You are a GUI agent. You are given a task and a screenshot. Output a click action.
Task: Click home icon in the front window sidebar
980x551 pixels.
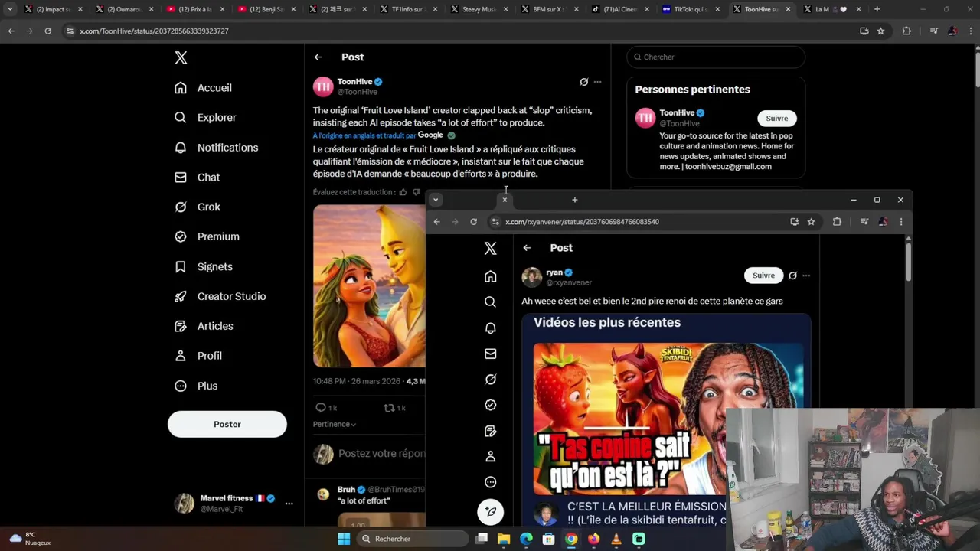pyautogui.click(x=491, y=276)
